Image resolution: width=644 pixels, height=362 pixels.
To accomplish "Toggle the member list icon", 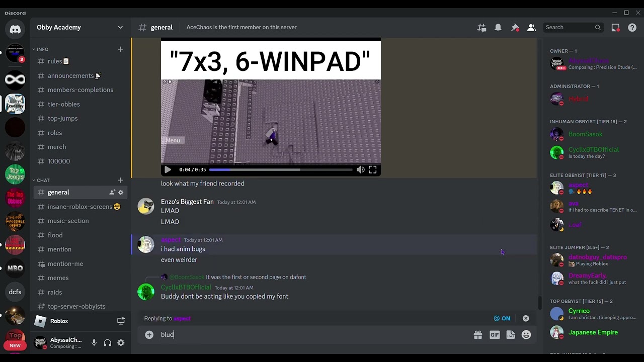I will pyautogui.click(x=531, y=28).
